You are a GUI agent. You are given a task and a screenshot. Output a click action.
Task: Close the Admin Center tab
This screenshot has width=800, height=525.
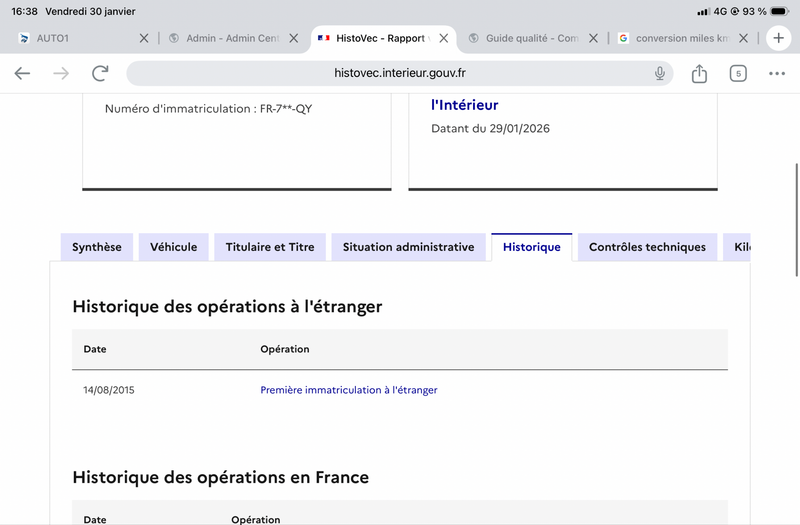click(294, 38)
